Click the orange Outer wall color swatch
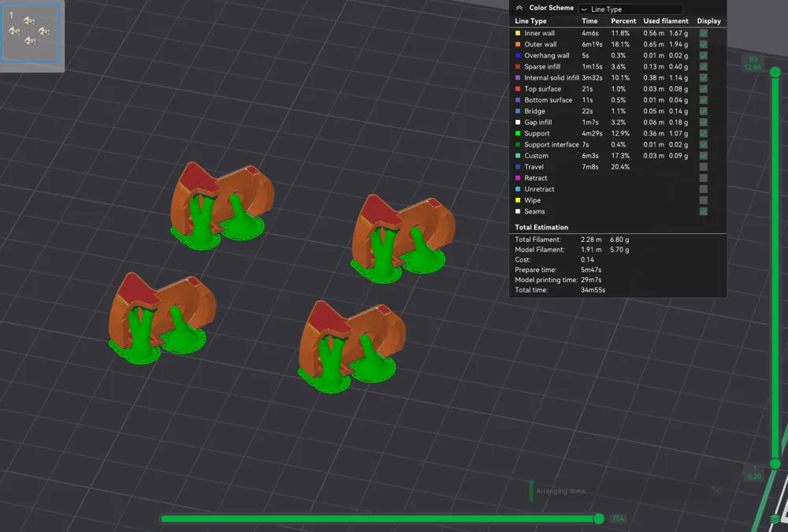Screen dimensions: 788x532 (518, 44)
